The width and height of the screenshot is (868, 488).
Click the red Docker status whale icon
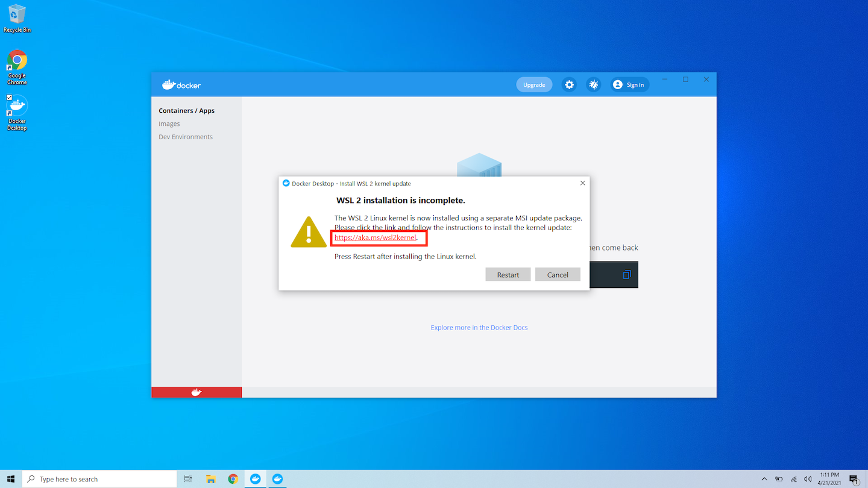pyautogui.click(x=197, y=392)
